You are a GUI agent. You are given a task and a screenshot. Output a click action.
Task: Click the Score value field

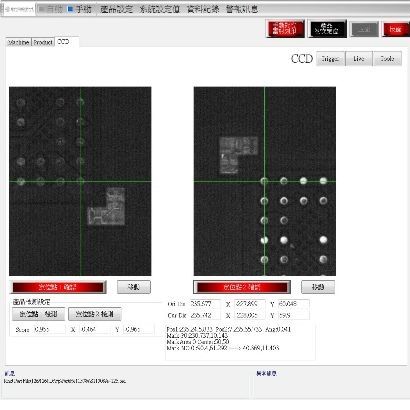[x=49, y=329]
